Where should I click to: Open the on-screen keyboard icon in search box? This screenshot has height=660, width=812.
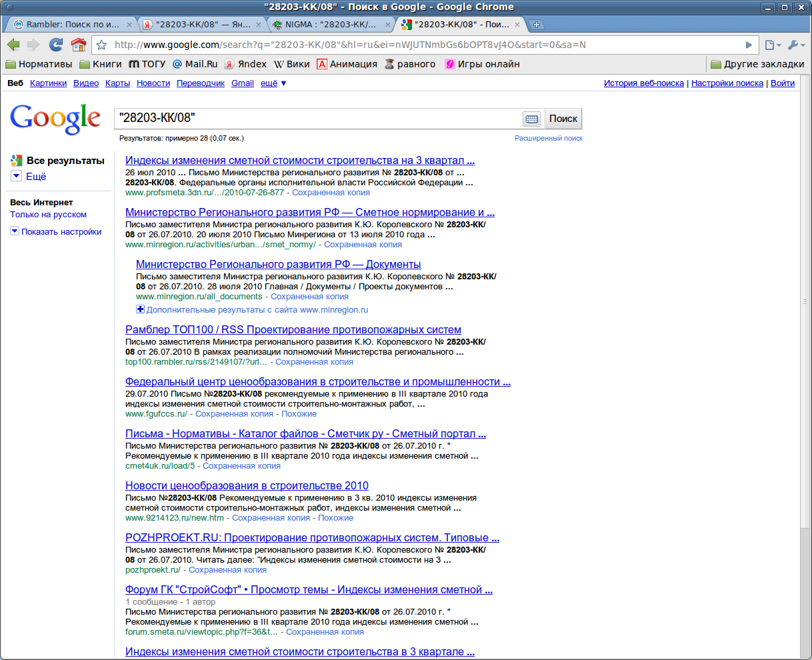[531, 119]
